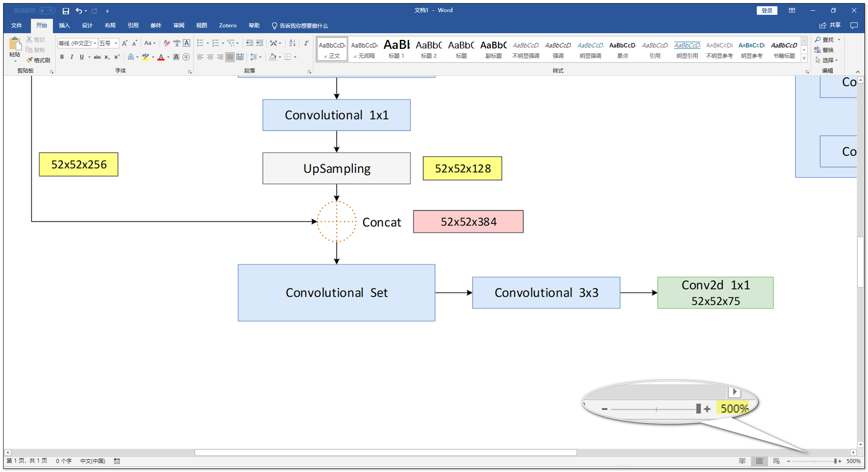This screenshot has width=868, height=472.
Task: Clear all formatting with the eraser icon
Action: click(167, 43)
